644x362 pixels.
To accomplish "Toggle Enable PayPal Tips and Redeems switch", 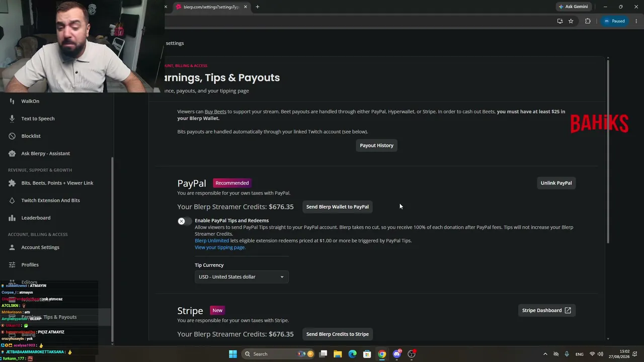I will coord(185,221).
